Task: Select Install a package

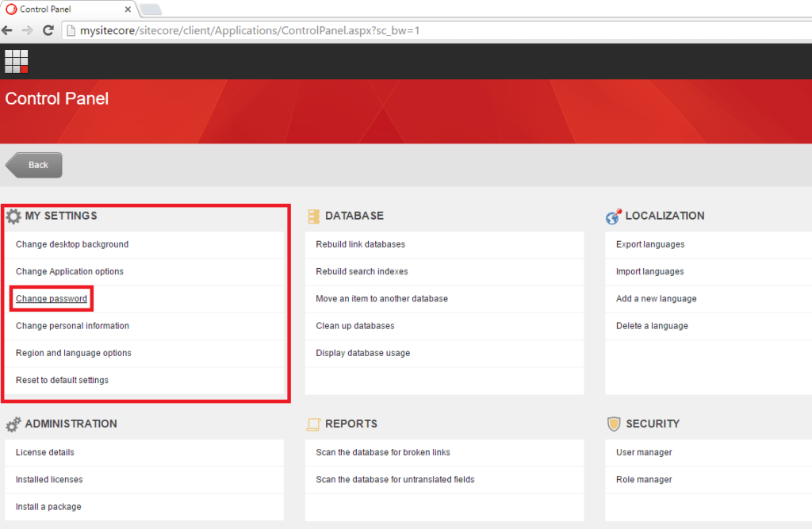Action: click(48, 507)
